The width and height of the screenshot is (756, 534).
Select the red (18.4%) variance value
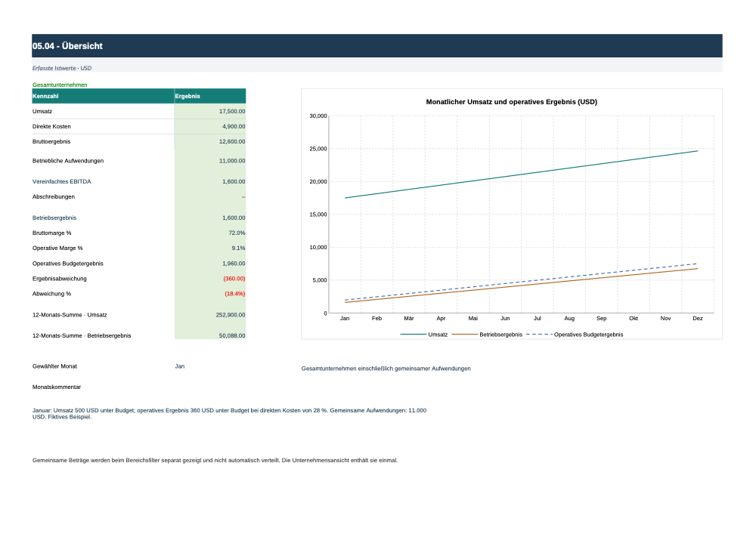tap(235, 294)
